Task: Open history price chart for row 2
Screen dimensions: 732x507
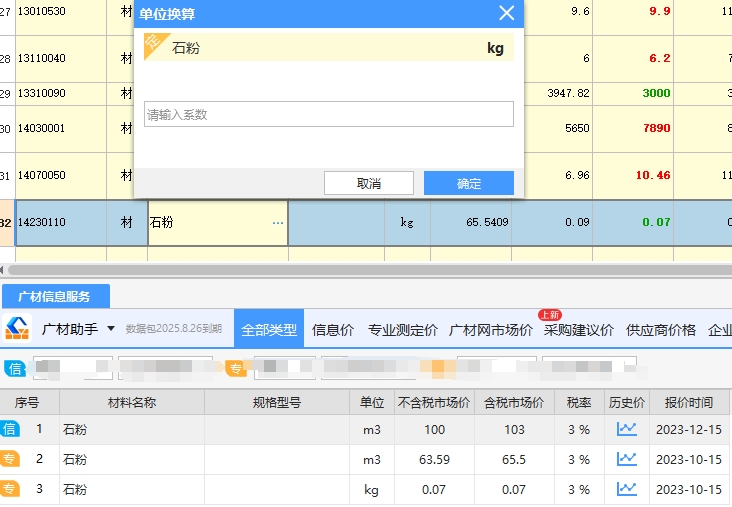Action: 626,459
